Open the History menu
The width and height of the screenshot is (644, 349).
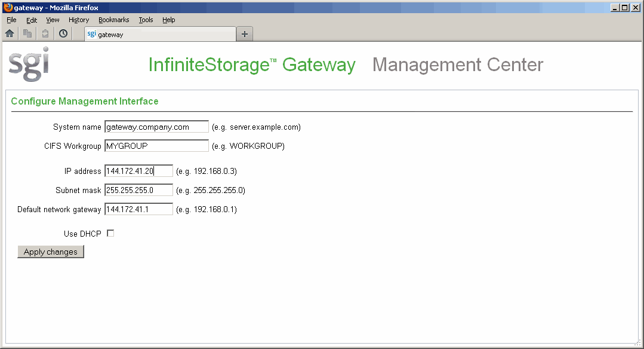[x=79, y=20]
